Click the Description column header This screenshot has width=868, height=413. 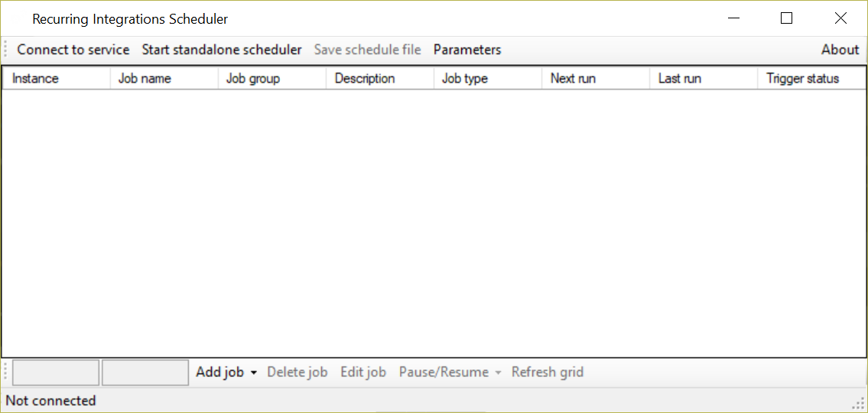(380, 79)
